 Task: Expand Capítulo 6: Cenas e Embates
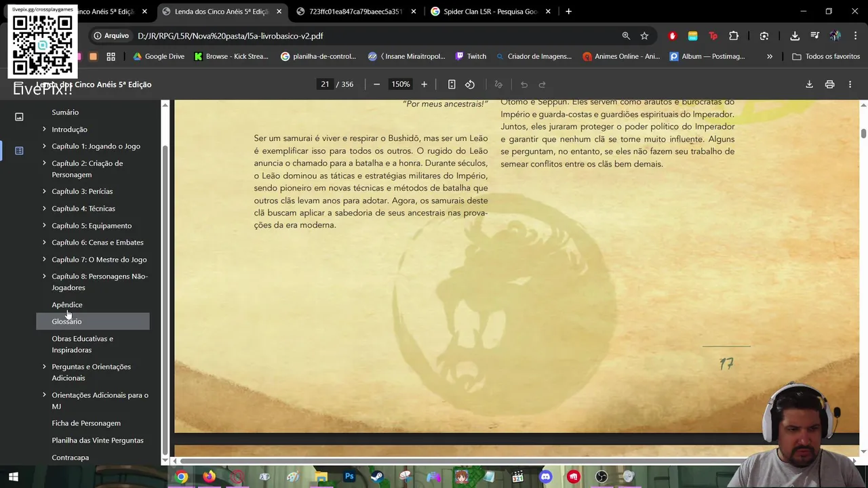(44, 242)
